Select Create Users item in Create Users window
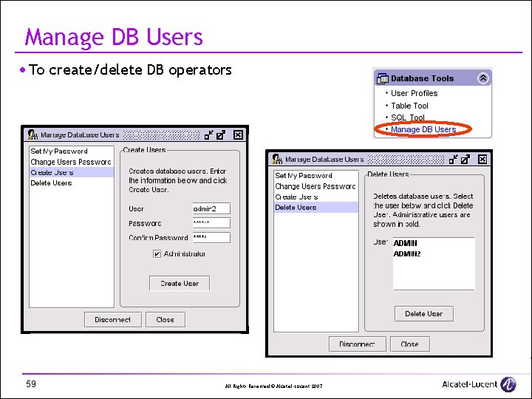The height and width of the screenshot is (399, 532). tap(72, 172)
